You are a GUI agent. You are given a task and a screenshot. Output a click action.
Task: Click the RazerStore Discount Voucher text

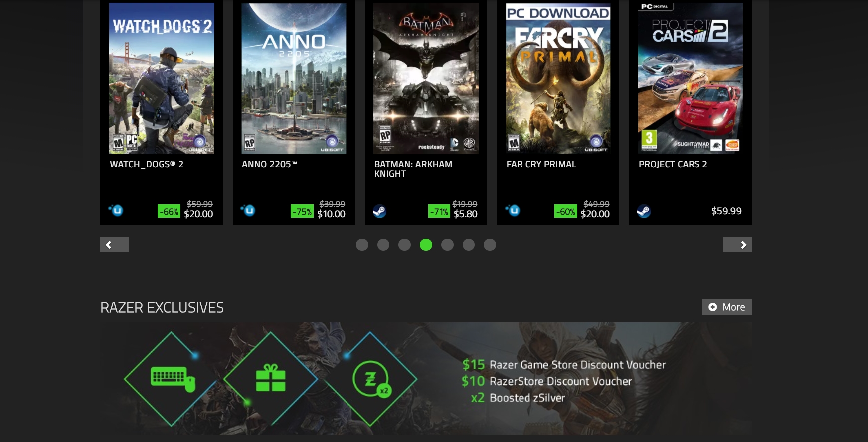coord(560,381)
